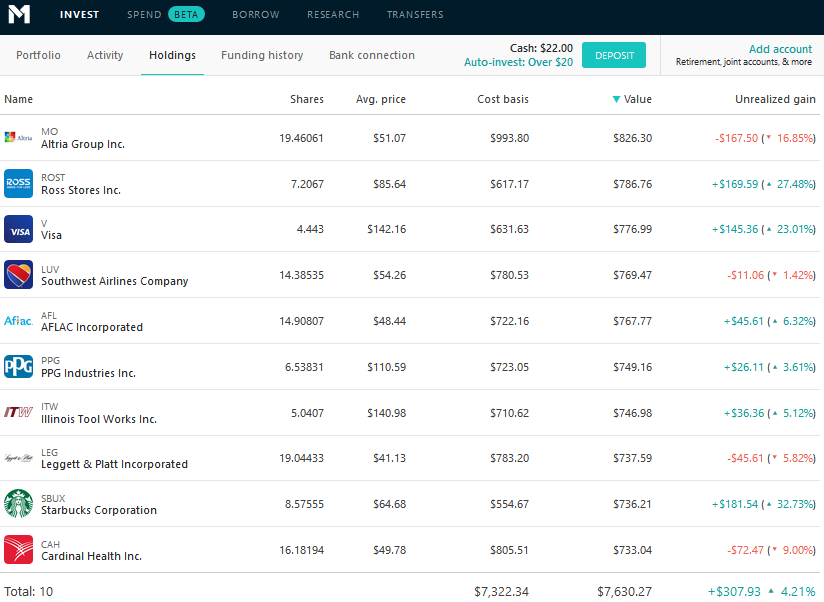This screenshot has height=602, width=824.
Task: Click the PPG Industries logo
Action: 18,367
